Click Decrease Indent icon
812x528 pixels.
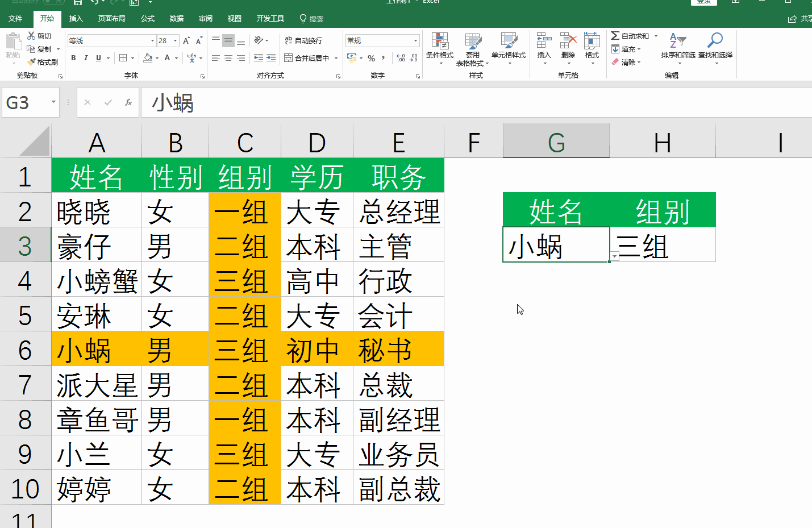point(259,58)
